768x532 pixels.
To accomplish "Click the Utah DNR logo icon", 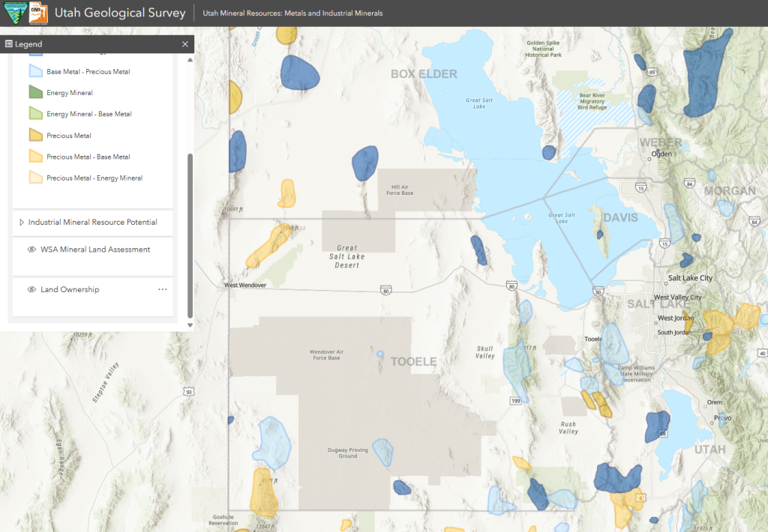I will coord(39,13).
